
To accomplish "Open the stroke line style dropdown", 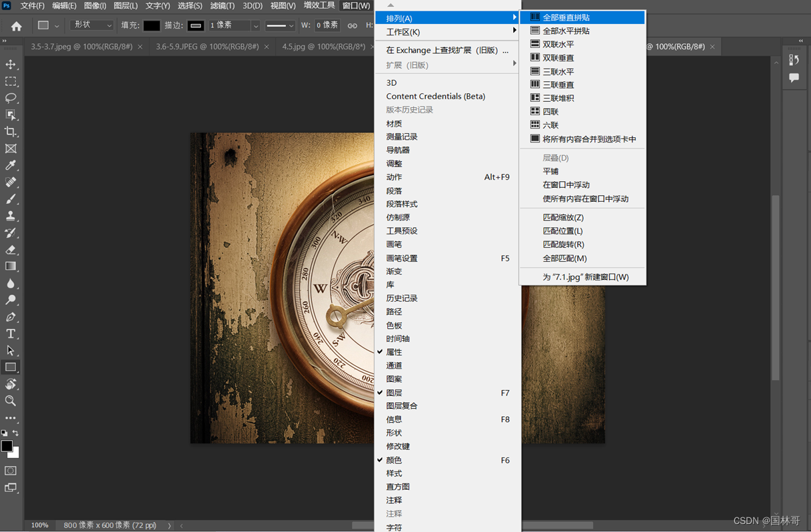I will tap(280, 25).
